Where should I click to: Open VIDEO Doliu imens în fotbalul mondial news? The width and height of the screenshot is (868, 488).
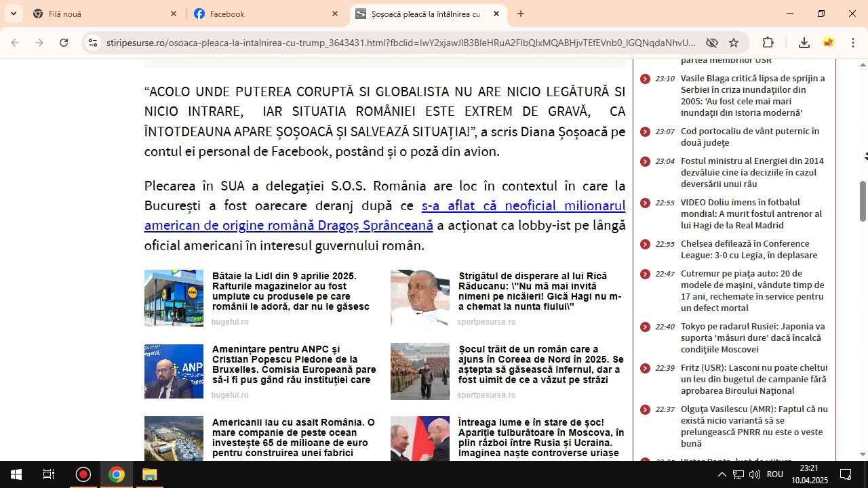(x=751, y=213)
